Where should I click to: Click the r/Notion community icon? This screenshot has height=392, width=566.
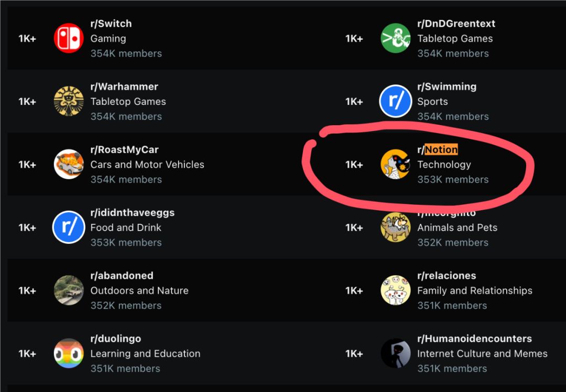[x=395, y=164]
